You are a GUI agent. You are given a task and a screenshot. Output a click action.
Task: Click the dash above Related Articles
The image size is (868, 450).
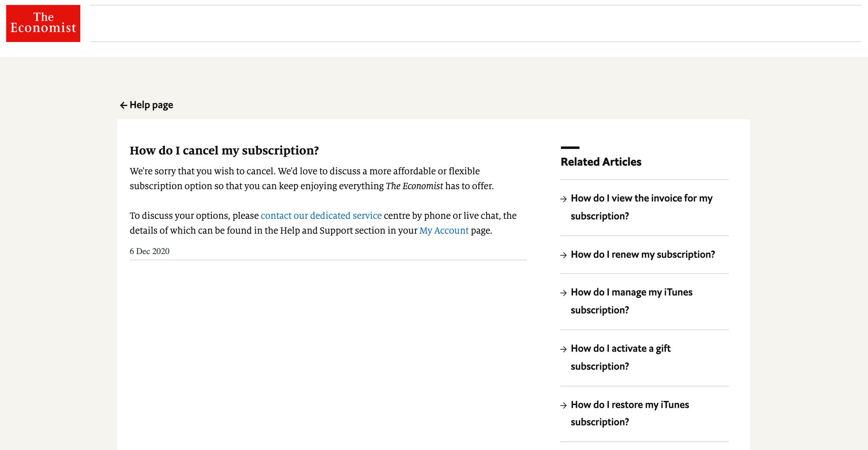[x=570, y=148]
